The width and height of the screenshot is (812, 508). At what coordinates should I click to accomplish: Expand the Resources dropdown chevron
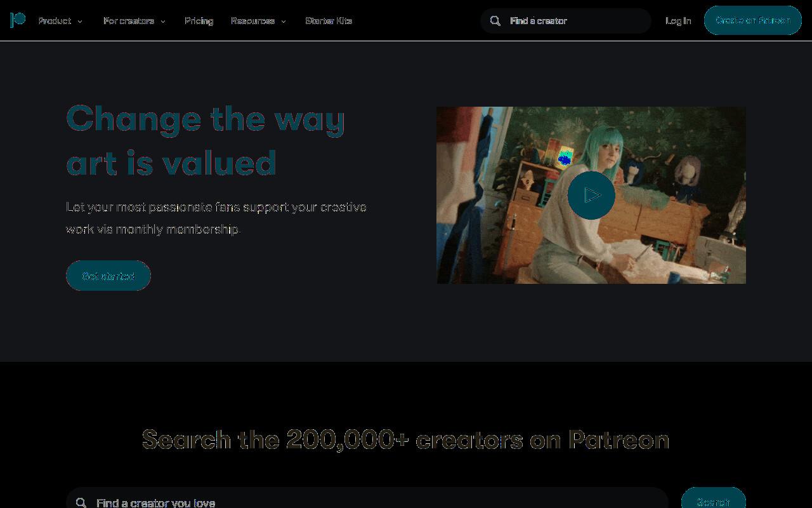[x=284, y=22]
